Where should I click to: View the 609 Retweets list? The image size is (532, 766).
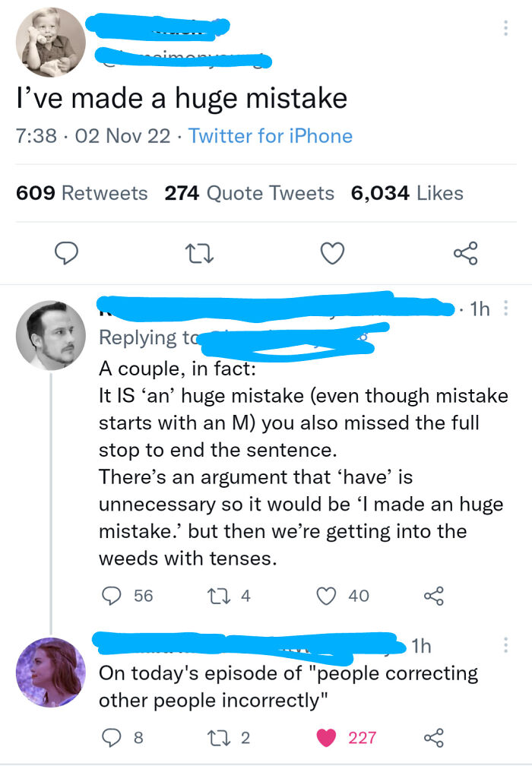click(x=82, y=193)
